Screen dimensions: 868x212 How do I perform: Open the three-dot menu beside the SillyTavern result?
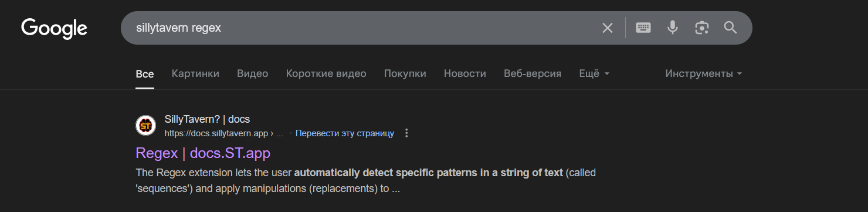pyautogui.click(x=406, y=133)
